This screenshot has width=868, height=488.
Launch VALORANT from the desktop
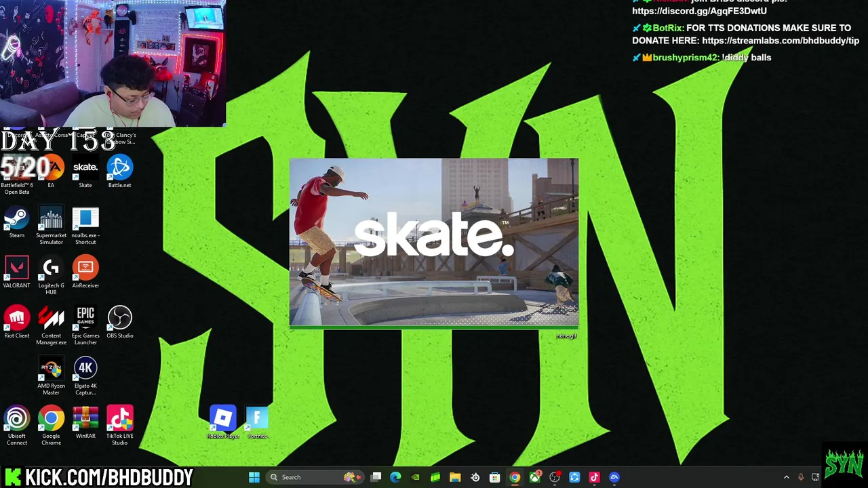click(x=17, y=272)
